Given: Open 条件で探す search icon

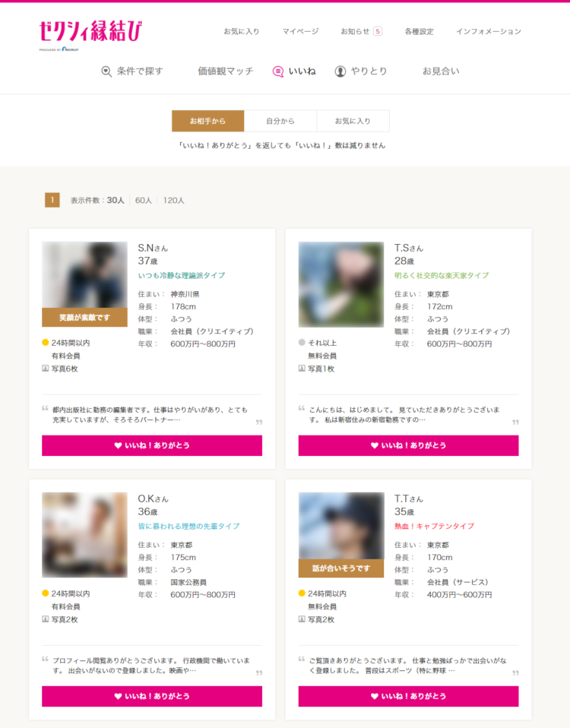Looking at the screenshot, I should tap(106, 71).
